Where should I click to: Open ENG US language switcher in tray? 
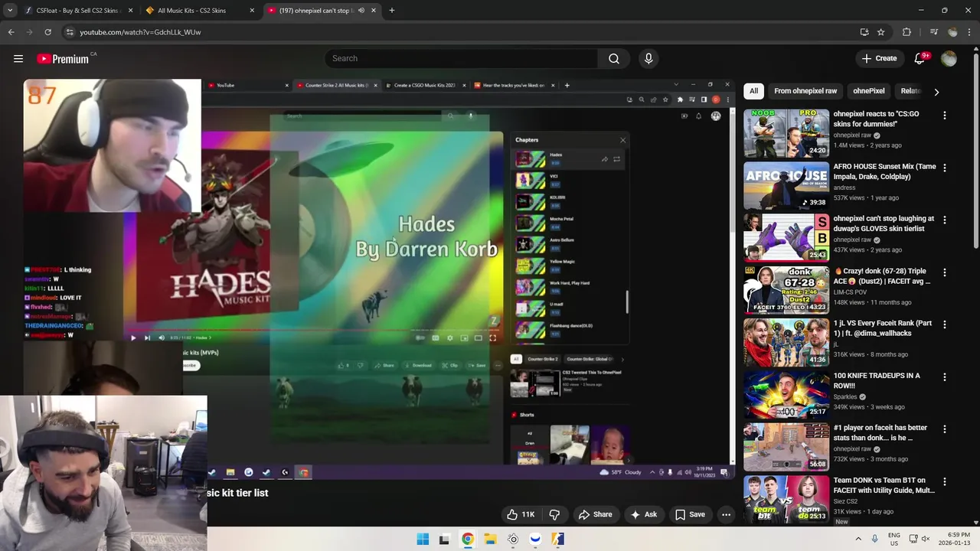[893, 539]
